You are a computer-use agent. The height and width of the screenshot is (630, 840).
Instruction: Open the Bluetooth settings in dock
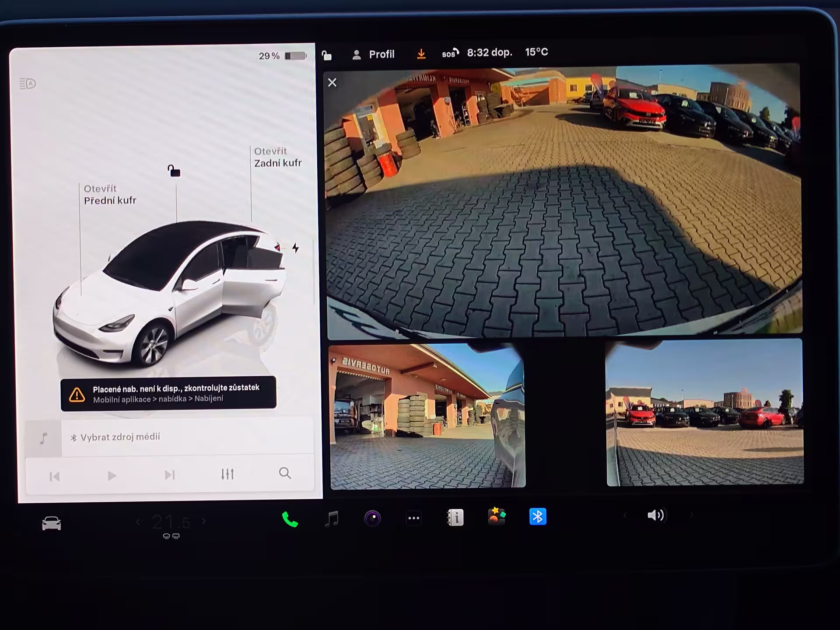pos(538,517)
